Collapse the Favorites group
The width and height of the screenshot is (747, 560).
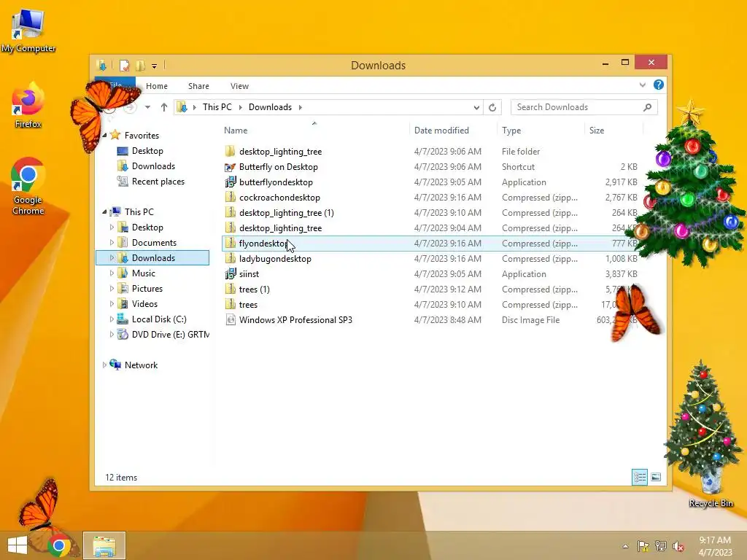pos(104,136)
